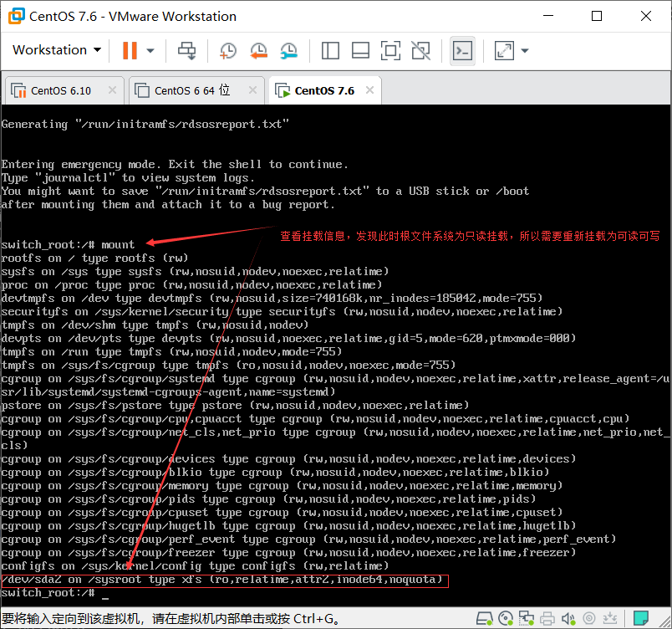Image resolution: width=672 pixels, height=629 pixels.
Task: Click the status bar input redirect hint text
Action: coord(171,618)
